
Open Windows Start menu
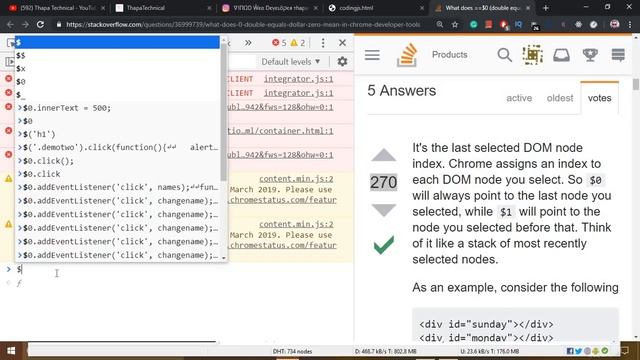point(11,351)
